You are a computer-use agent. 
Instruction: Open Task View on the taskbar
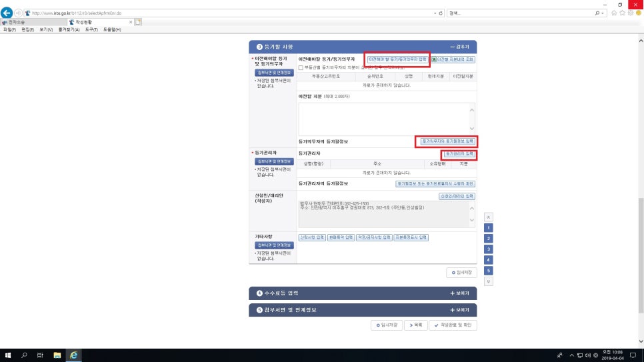pos(40,355)
